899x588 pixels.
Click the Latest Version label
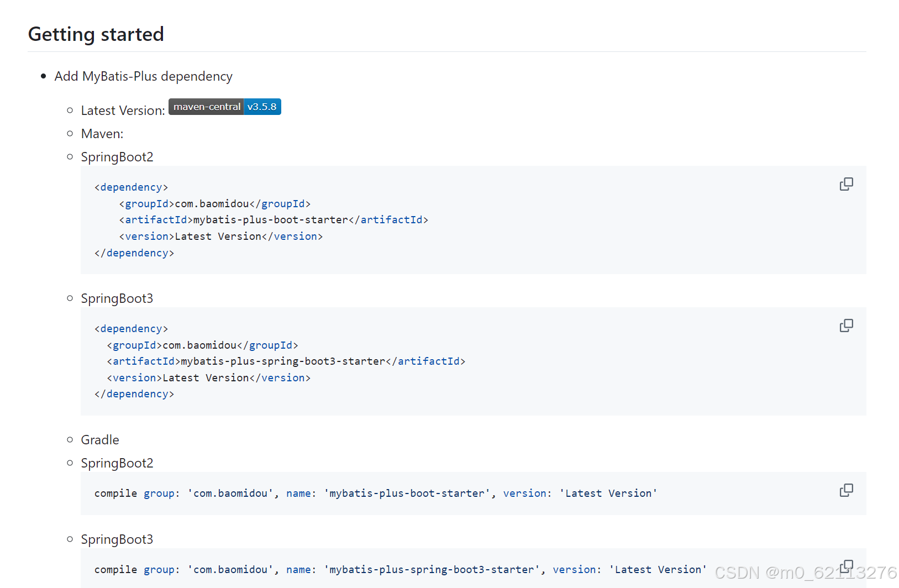click(122, 110)
